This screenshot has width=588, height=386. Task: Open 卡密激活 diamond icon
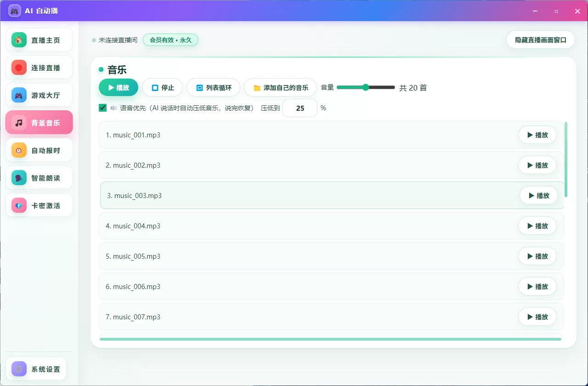tap(19, 205)
